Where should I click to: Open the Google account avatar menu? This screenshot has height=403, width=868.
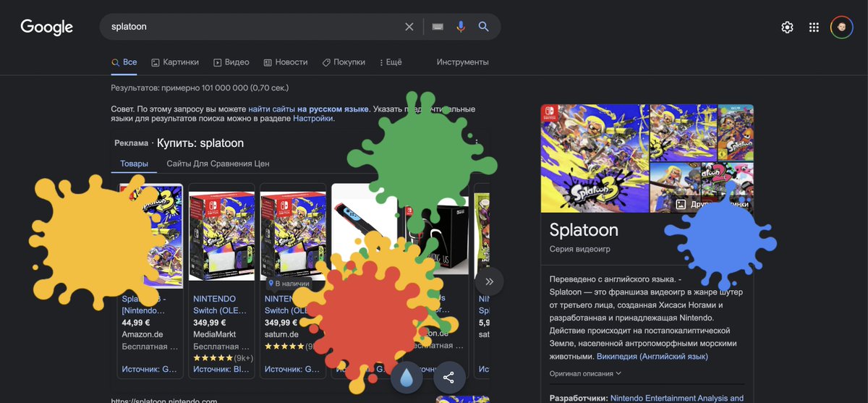coord(842,27)
